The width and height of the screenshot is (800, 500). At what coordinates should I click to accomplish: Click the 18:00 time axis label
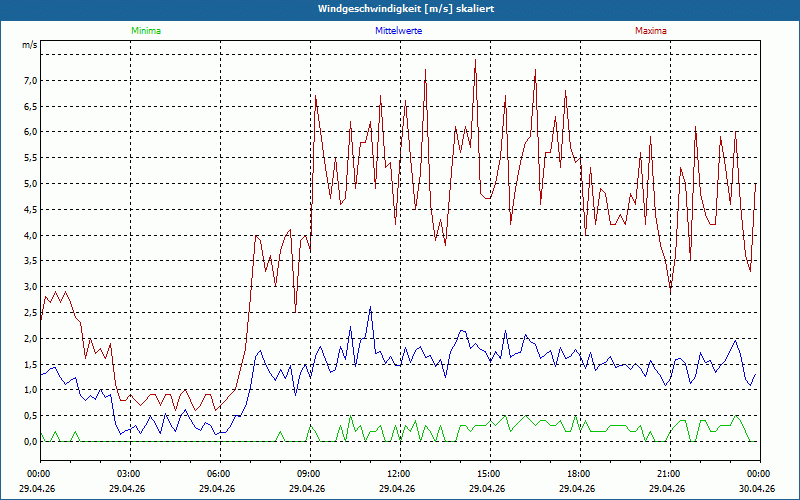tap(580, 474)
